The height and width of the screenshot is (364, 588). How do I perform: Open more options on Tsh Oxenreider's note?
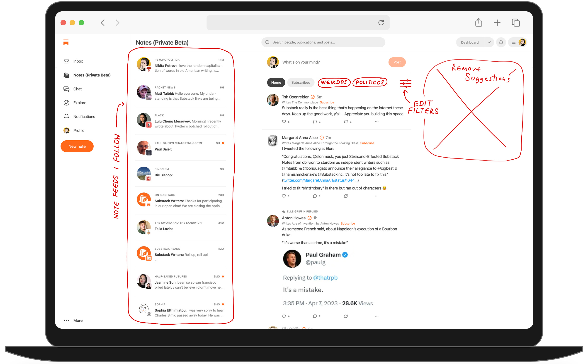pyautogui.click(x=377, y=122)
